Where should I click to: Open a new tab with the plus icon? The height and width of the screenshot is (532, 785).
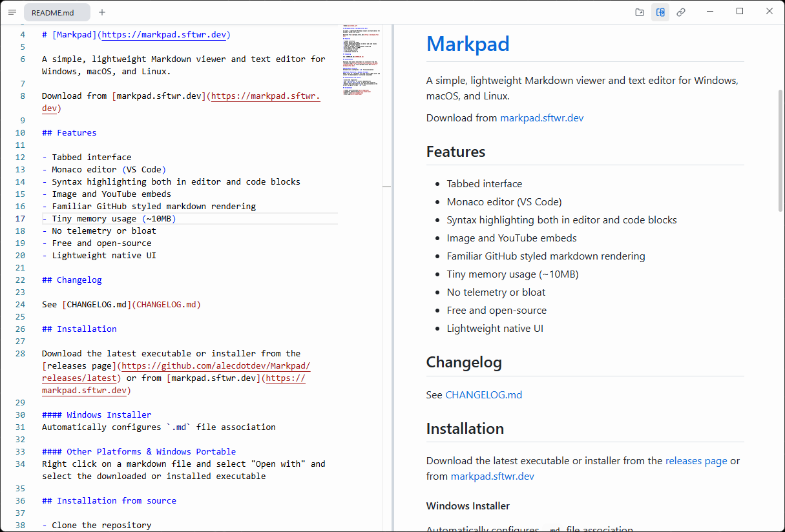point(101,12)
